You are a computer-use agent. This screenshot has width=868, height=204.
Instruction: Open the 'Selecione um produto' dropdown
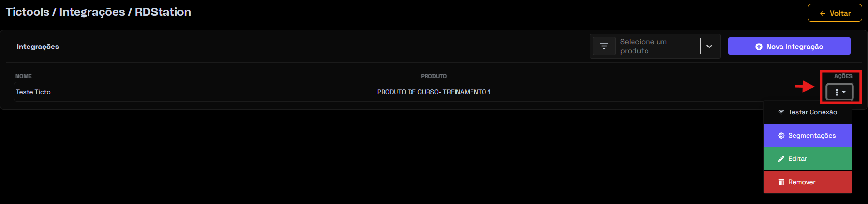[x=655, y=46]
